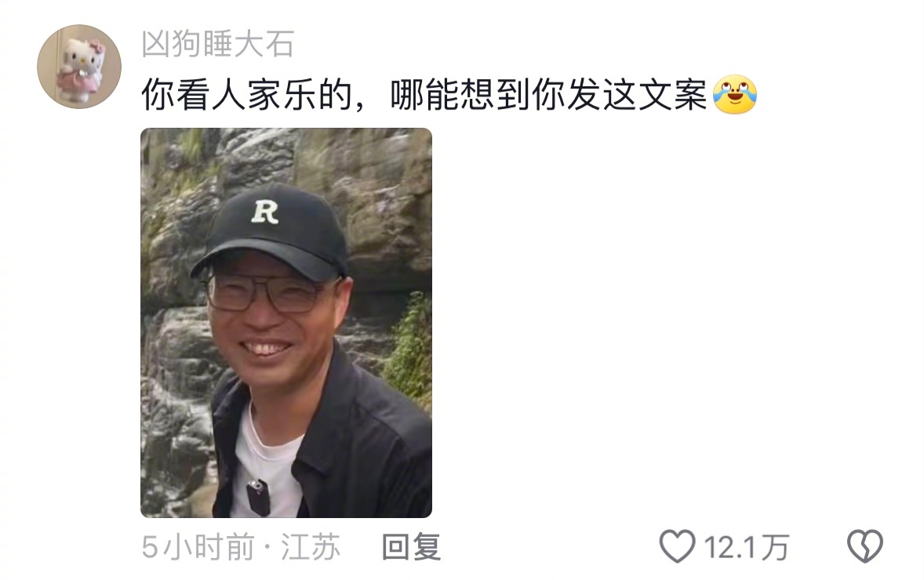Tap the man's glasses in the photo
Screen dimensions: 924x580
point(265,293)
